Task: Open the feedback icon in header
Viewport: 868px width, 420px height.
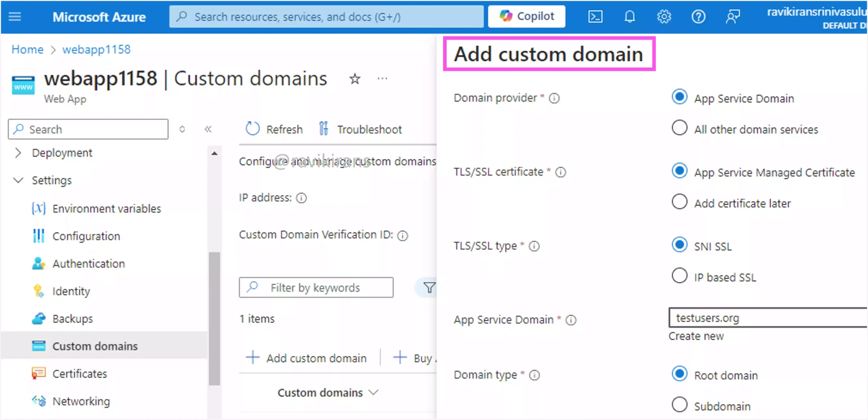Action: pyautogui.click(x=733, y=16)
